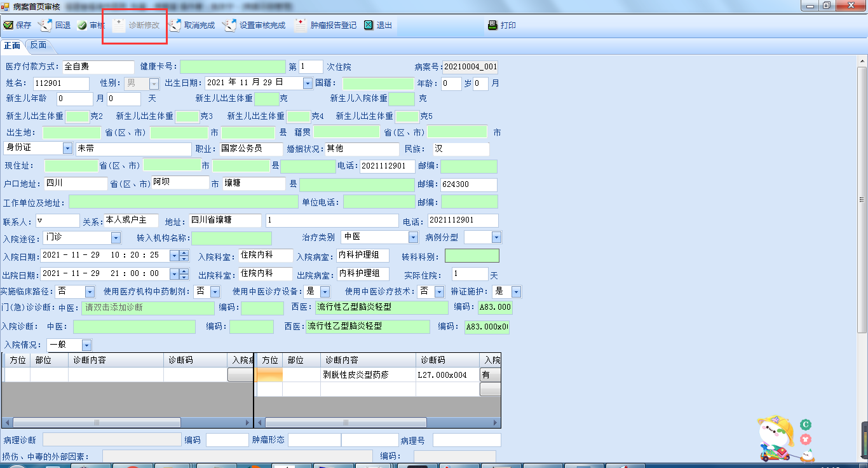Image resolution: width=868 pixels, height=468 pixels.
Task: Click the 入院日期 time spinner arrows
Action: coord(184,256)
